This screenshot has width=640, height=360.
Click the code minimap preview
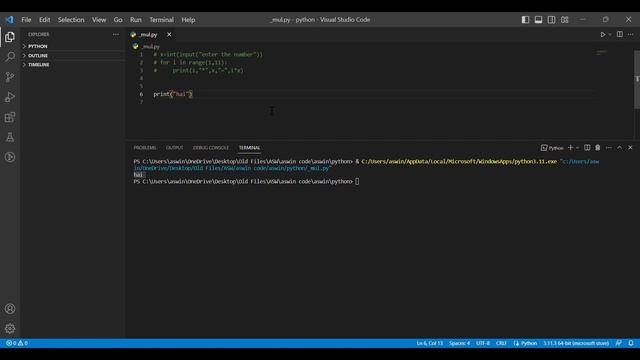click(x=602, y=52)
